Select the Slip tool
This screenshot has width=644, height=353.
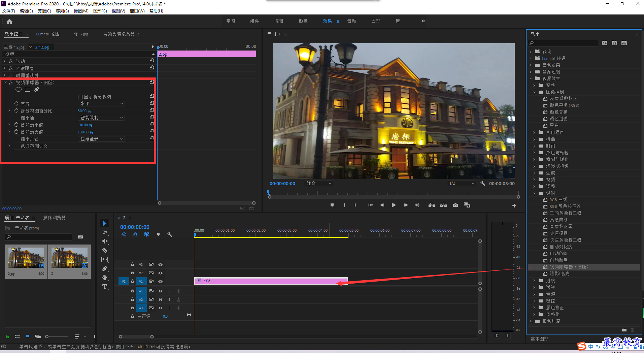click(105, 259)
